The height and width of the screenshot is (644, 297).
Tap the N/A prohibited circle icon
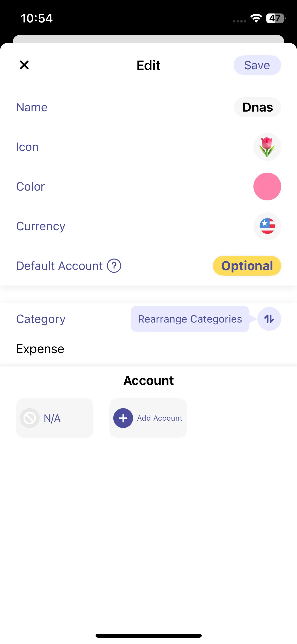30,418
